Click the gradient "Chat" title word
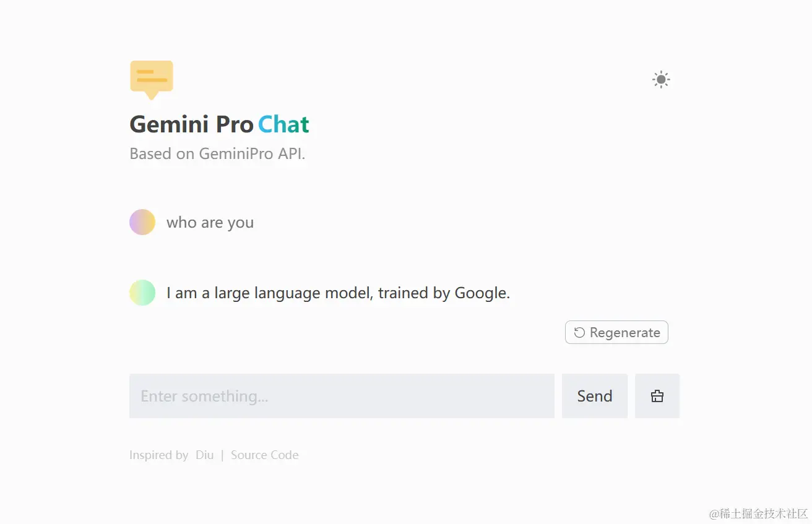Viewport: 812px width, 524px height. click(x=283, y=125)
